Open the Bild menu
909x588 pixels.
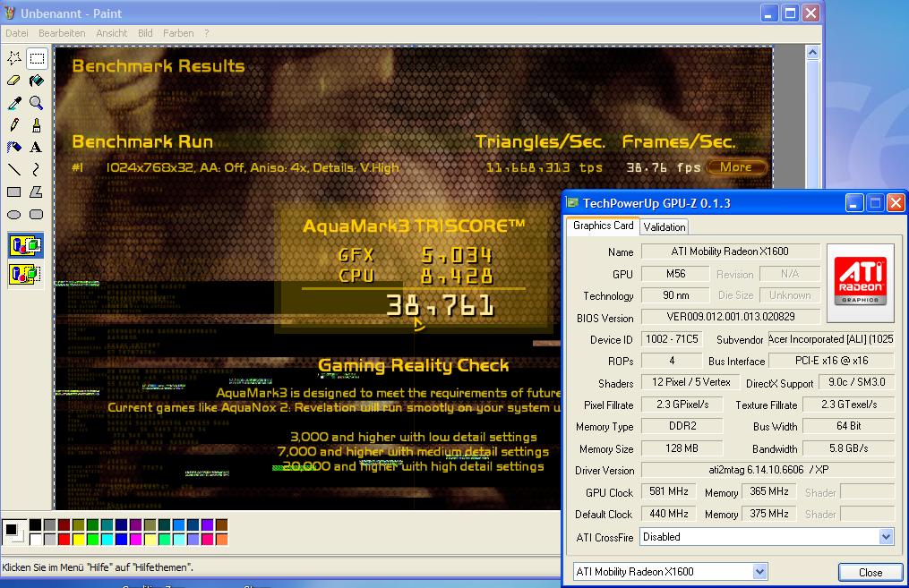coord(145,34)
